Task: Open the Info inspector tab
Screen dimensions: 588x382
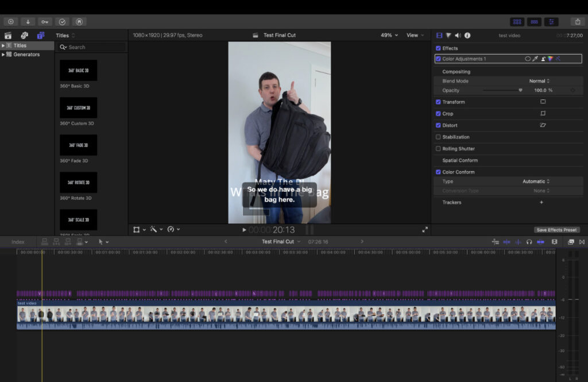Action: click(467, 35)
